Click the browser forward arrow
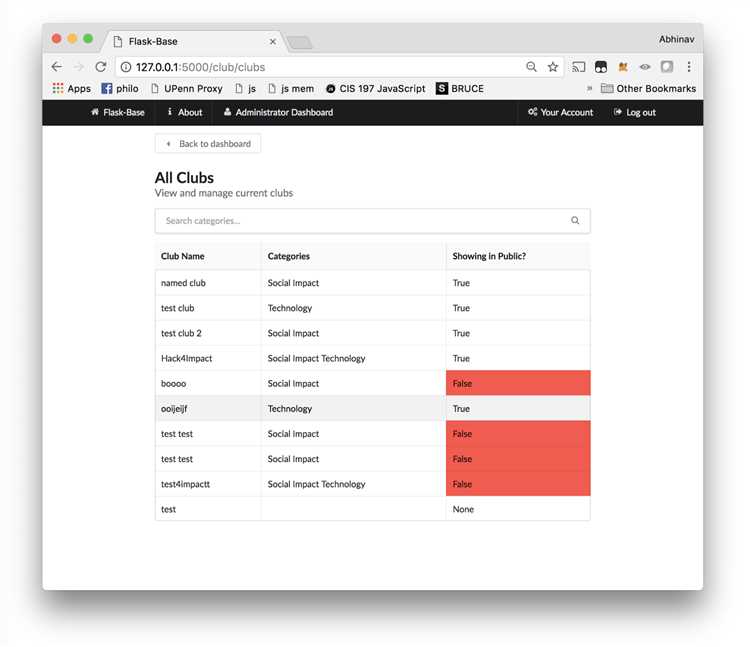750x647 pixels. click(x=79, y=67)
